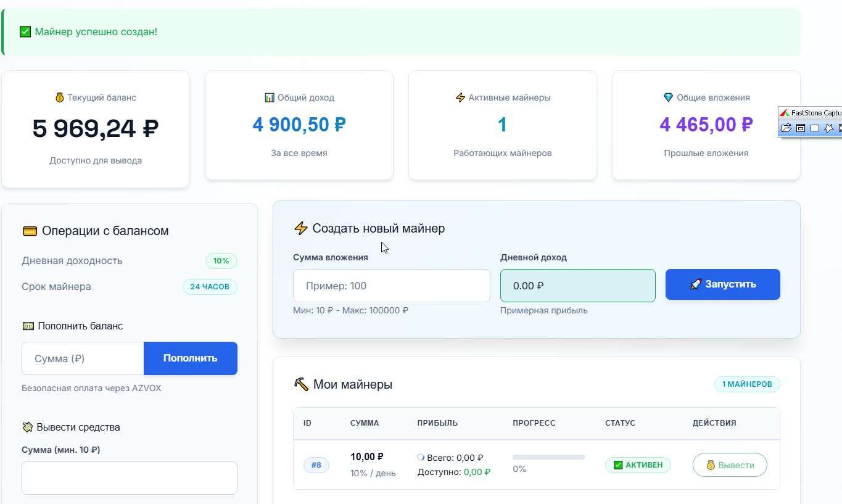Click the АКТИВЕН status badge
This screenshot has width=842, height=504.
[638, 465]
